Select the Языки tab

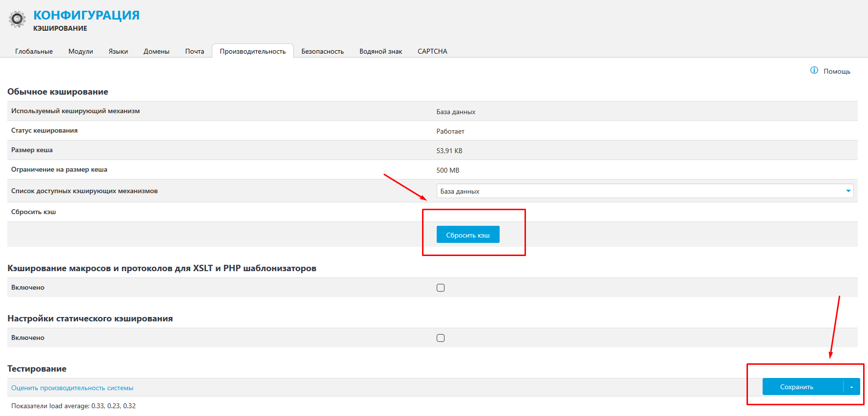click(118, 51)
